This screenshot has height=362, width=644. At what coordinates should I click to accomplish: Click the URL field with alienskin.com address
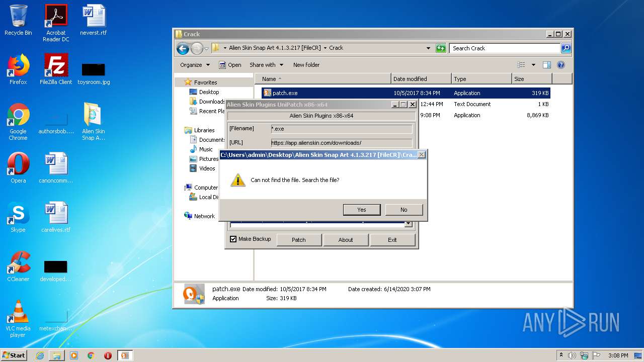click(341, 143)
